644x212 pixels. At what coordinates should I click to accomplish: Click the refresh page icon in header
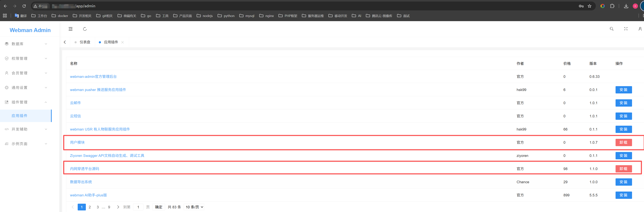tap(85, 29)
